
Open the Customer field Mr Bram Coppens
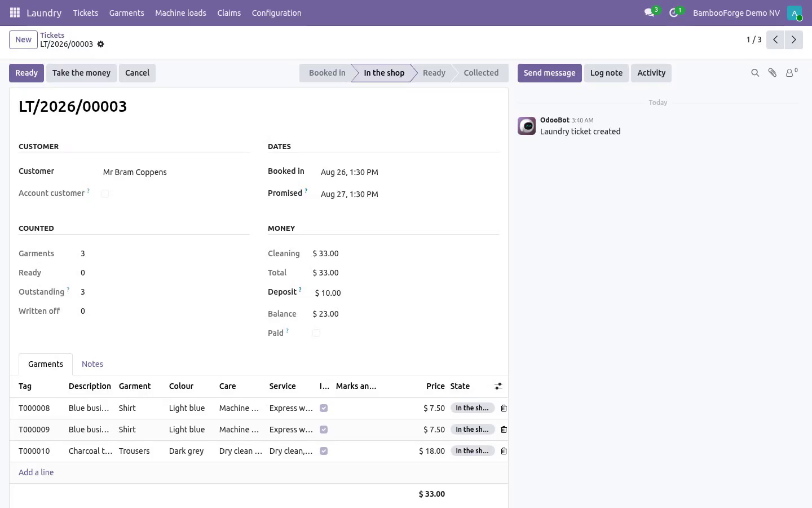point(175,172)
